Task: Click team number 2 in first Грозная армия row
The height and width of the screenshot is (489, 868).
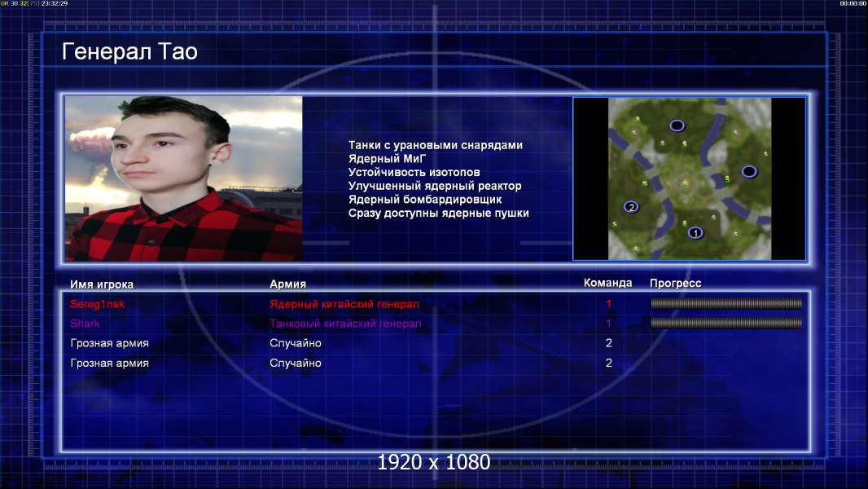Action: 609,343
